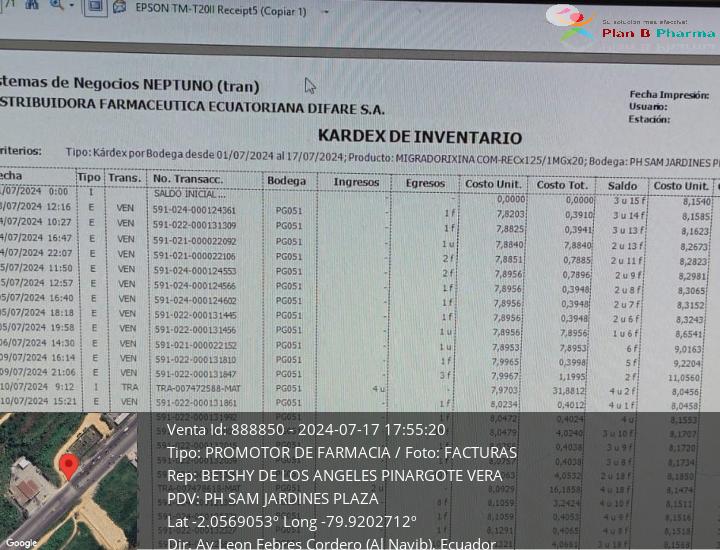Click the page view toolbar button
Viewport: 720px width, 550px height.
[x=95, y=7]
